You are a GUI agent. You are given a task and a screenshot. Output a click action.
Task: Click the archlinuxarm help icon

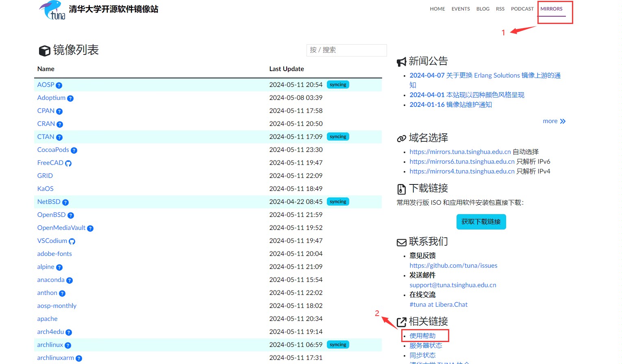(x=79, y=358)
